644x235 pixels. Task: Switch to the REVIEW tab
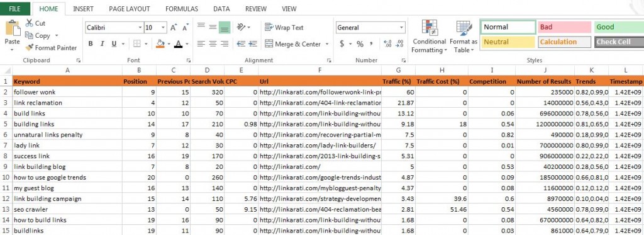(256, 9)
